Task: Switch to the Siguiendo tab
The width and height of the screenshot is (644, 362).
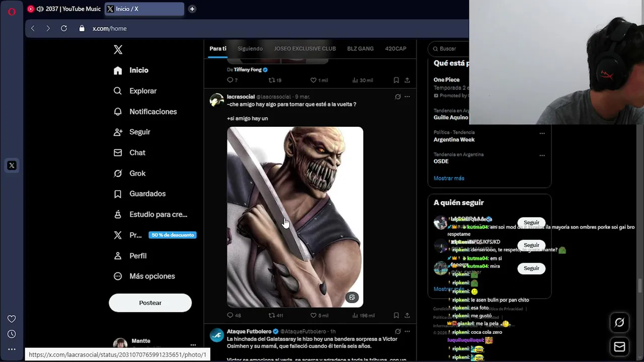Action: click(x=250, y=49)
